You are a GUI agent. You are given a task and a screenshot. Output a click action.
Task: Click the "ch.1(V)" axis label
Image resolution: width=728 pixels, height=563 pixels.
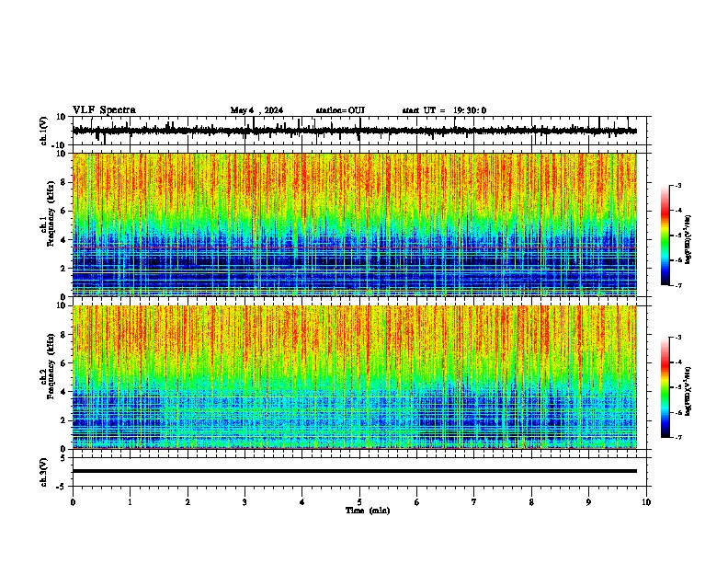[x=44, y=131]
